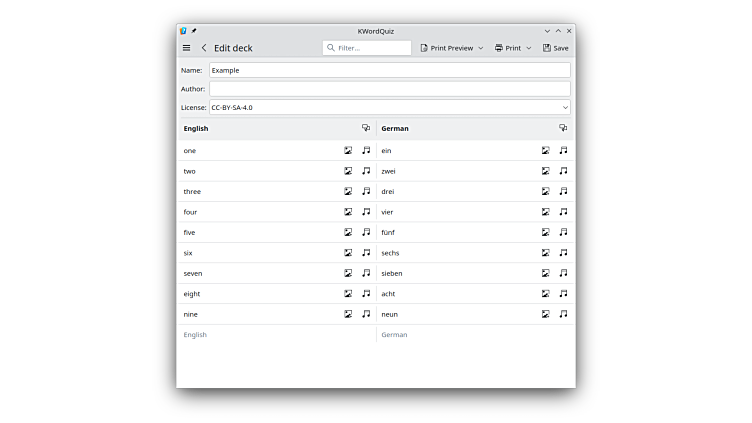This screenshot has width=752, height=423.
Task: Open Print Preview dropdown arrow
Action: coord(481,48)
